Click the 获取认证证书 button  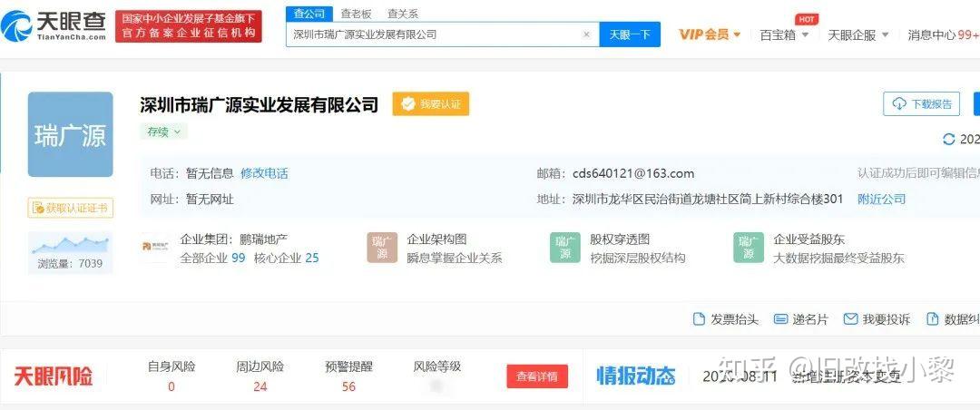[71, 208]
